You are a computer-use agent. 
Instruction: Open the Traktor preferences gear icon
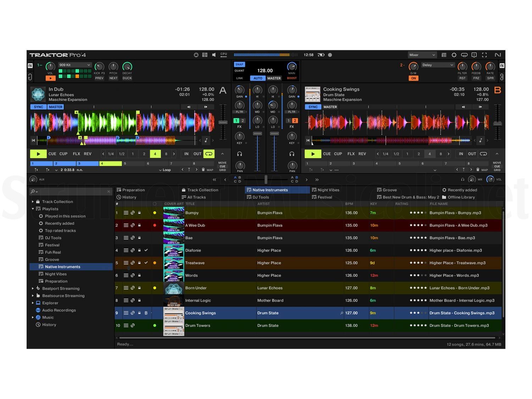[454, 55]
